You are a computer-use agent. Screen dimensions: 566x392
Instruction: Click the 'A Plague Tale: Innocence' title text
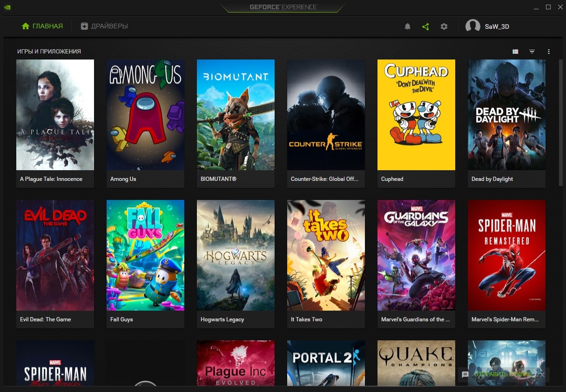[x=51, y=179]
